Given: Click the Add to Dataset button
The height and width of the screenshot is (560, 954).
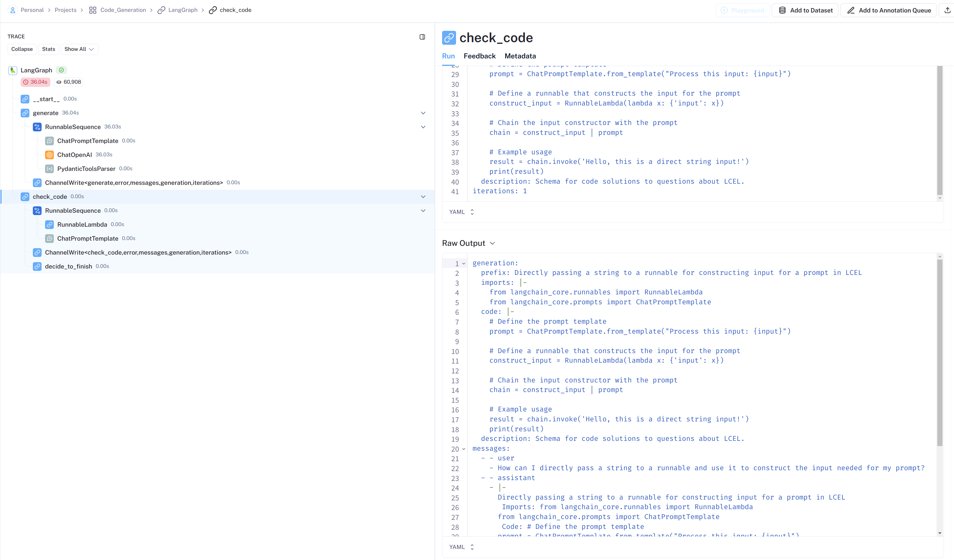Looking at the screenshot, I should [805, 10].
